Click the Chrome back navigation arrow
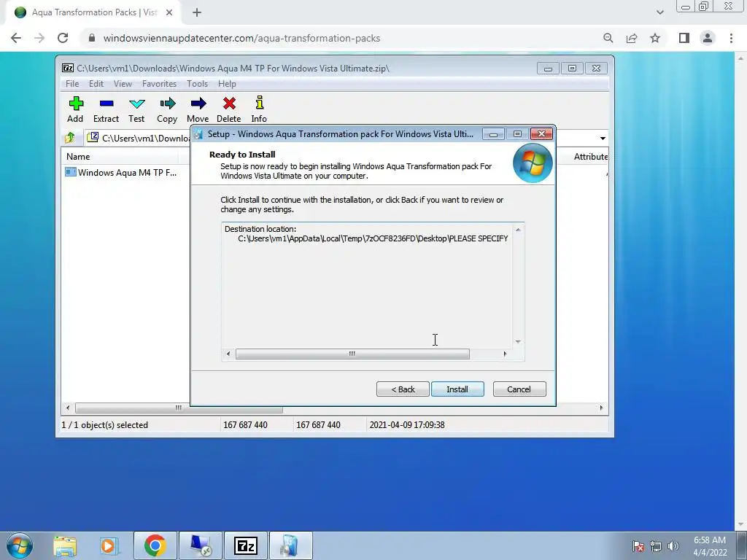Image resolution: width=747 pixels, height=560 pixels. point(16,38)
